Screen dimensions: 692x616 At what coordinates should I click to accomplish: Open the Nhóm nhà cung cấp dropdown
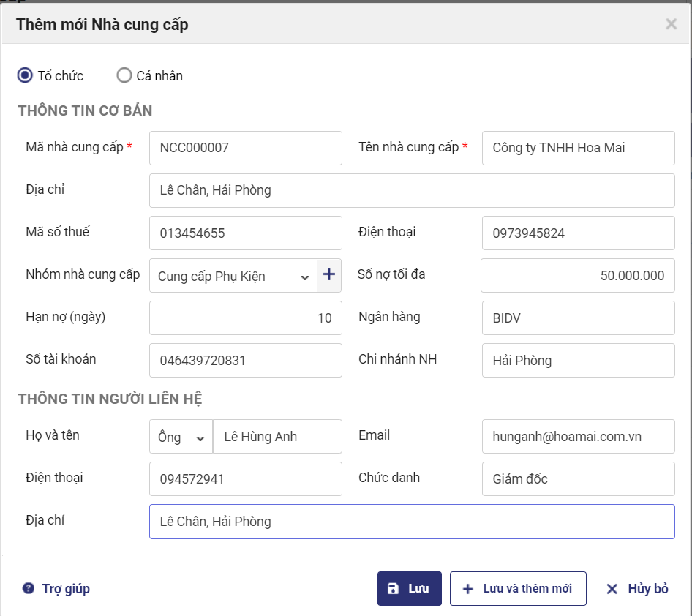coord(233,276)
